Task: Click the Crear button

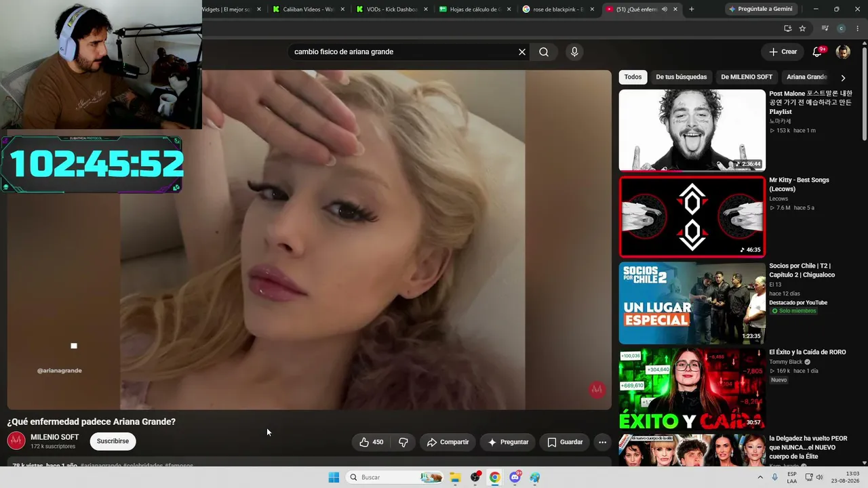Action: click(783, 52)
